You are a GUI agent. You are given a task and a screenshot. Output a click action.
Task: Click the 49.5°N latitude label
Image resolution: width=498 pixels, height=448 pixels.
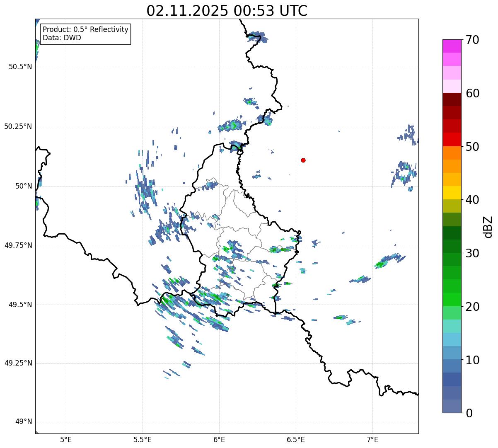(x=20, y=305)
